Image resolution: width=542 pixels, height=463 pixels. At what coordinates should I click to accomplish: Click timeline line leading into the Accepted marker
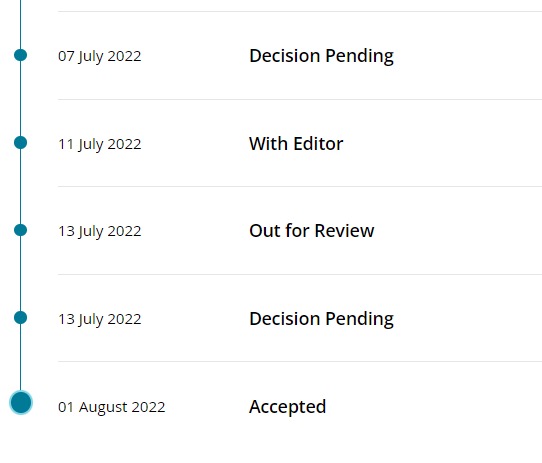pos(20,358)
